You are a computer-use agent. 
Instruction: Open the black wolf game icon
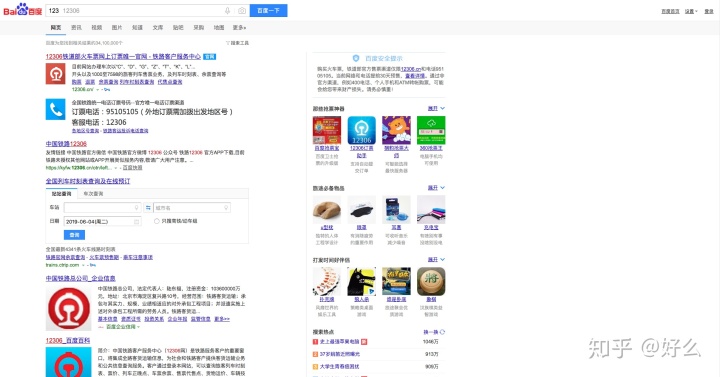(x=361, y=281)
